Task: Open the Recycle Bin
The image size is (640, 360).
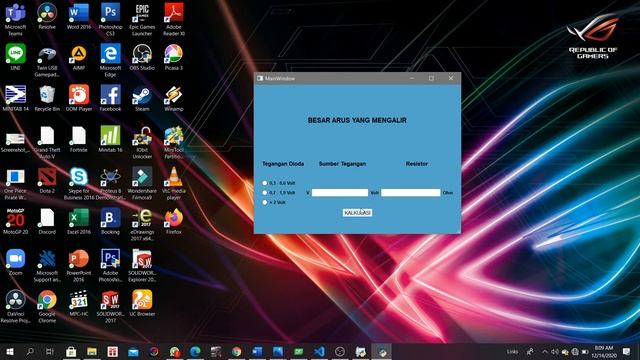Action: tap(47, 98)
